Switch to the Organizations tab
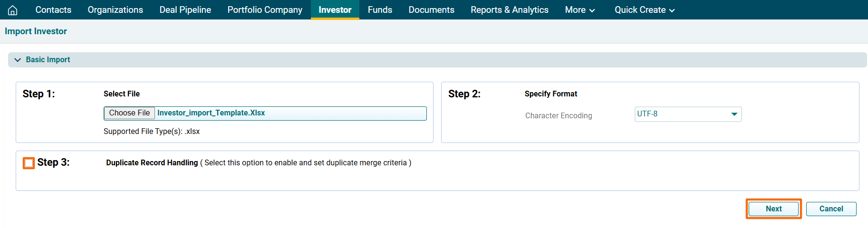Screen dimensions: 868x228 coord(115,10)
